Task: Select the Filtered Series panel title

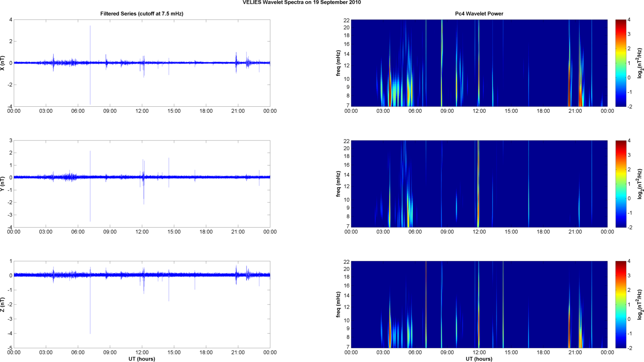Action: [142, 14]
